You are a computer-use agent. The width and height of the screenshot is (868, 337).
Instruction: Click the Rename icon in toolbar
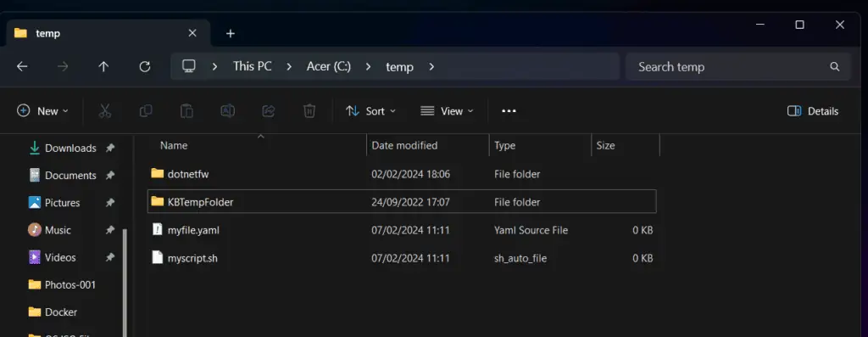click(x=227, y=111)
